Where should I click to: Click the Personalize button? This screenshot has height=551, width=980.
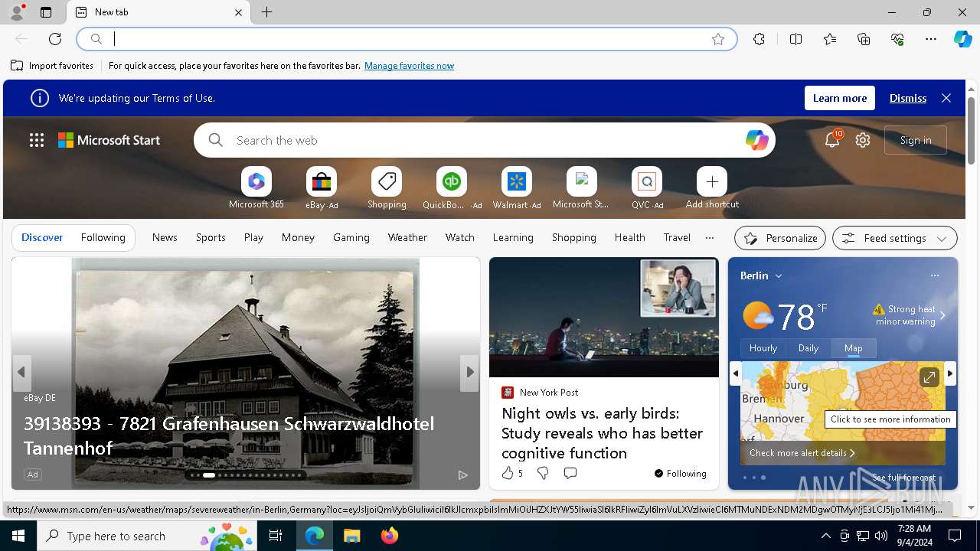coord(780,238)
